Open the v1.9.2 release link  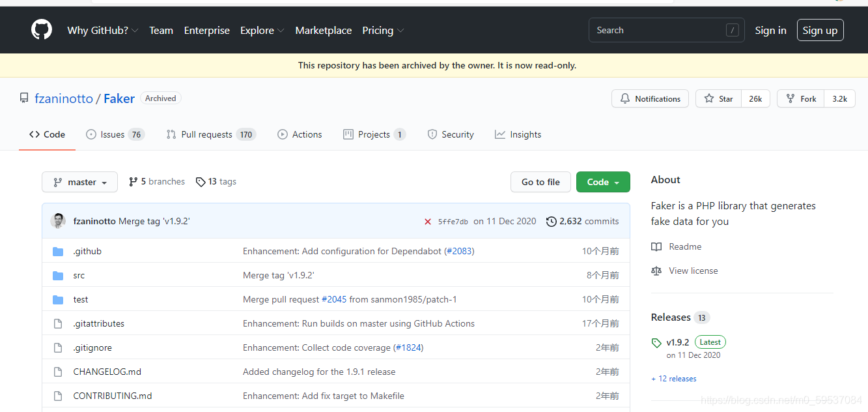[677, 342]
